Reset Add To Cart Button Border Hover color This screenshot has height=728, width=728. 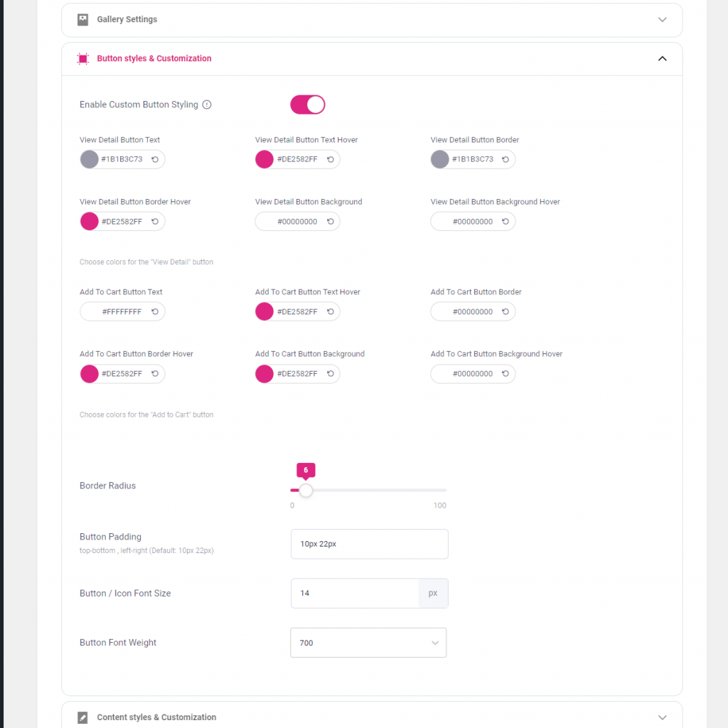[155, 374]
